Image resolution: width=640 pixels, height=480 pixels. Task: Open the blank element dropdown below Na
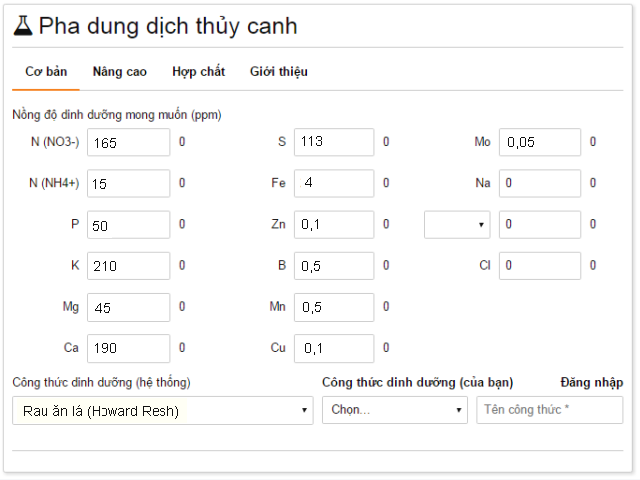pos(457,224)
